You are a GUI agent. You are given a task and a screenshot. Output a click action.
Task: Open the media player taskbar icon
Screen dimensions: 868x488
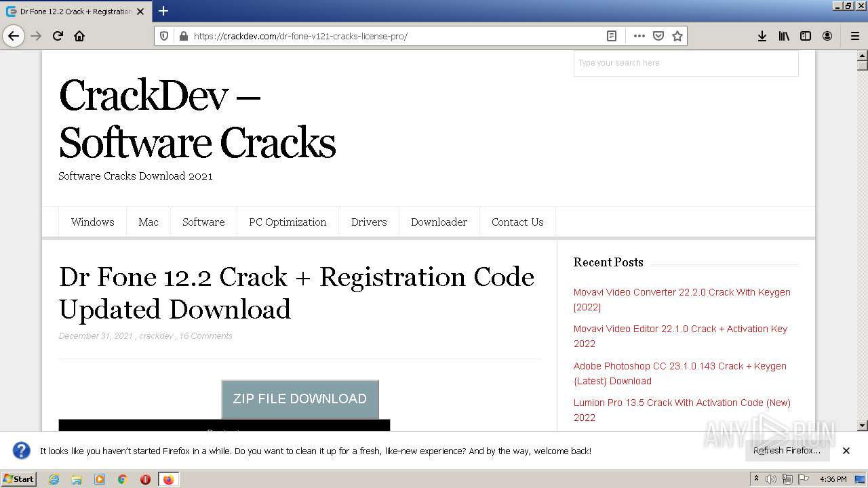tap(100, 479)
